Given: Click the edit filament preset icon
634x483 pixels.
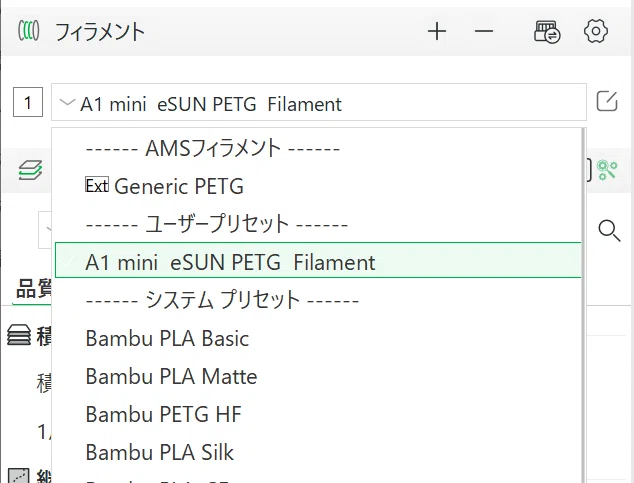Looking at the screenshot, I should [x=607, y=101].
